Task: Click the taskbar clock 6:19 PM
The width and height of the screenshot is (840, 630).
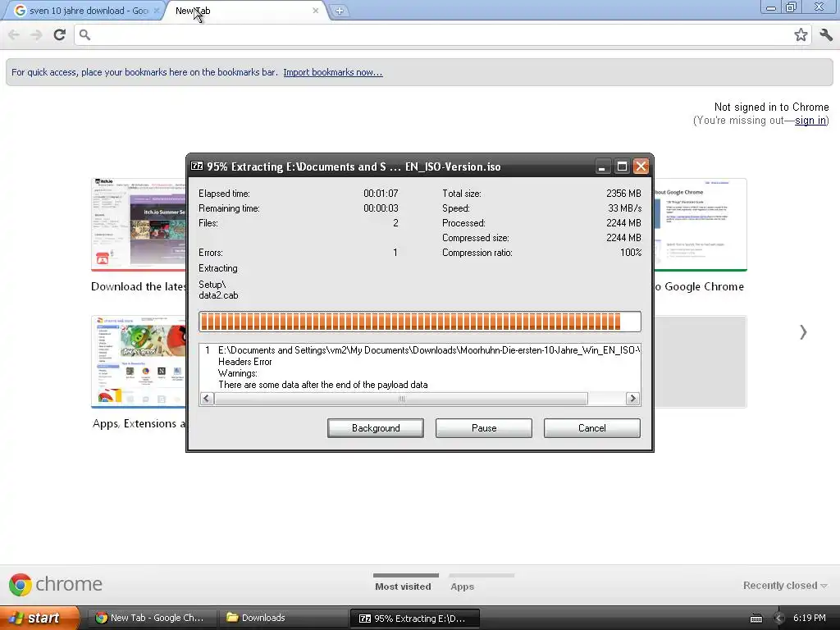Action: pos(809,618)
